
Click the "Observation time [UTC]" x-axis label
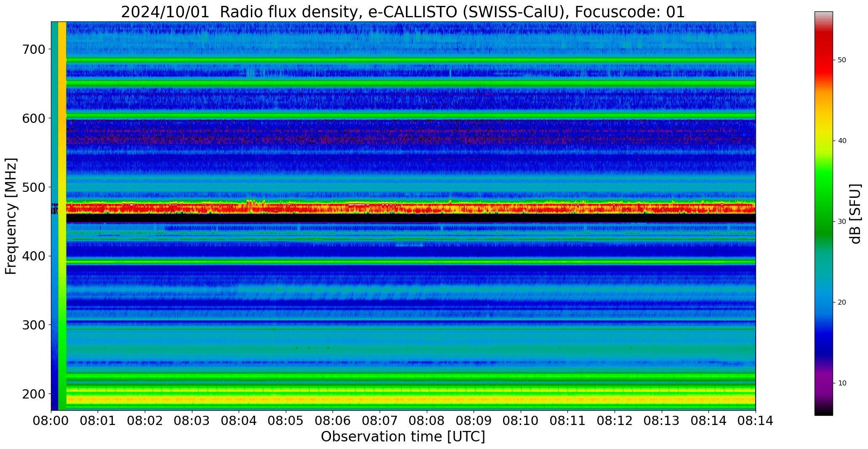(x=403, y=437)
